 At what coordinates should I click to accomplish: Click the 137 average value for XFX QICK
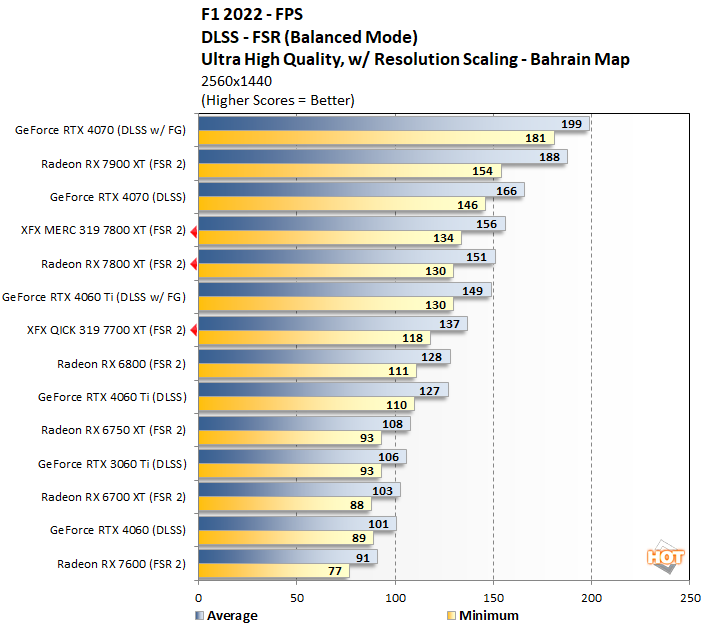click(x=449, y=324)
